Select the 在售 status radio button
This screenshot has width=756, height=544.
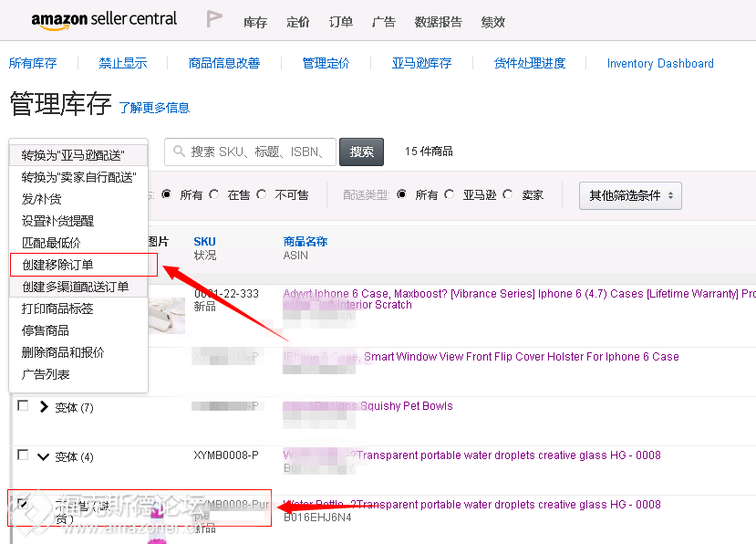click(214, 195)
